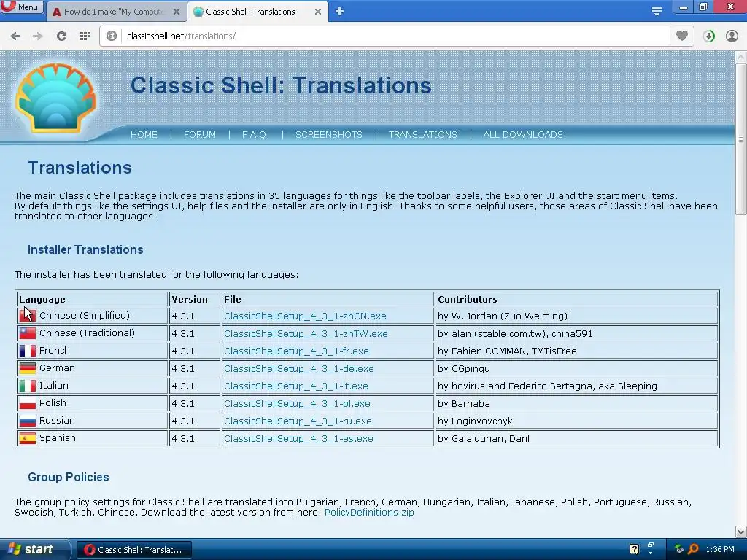Download ClassicShellSetup_4_3_1-zhCN.exe
This screenshot has height=560, width=747.
click(x=305, y=316)
